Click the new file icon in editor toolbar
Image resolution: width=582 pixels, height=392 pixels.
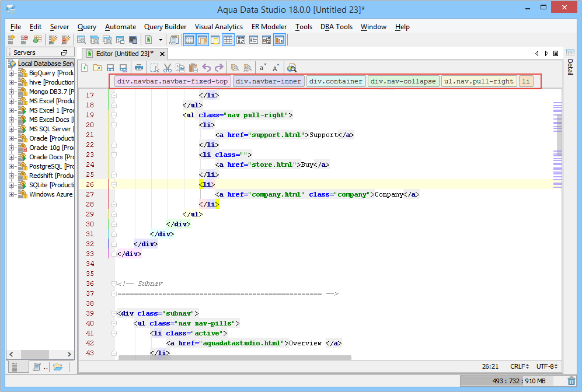(x=85, y=68)
